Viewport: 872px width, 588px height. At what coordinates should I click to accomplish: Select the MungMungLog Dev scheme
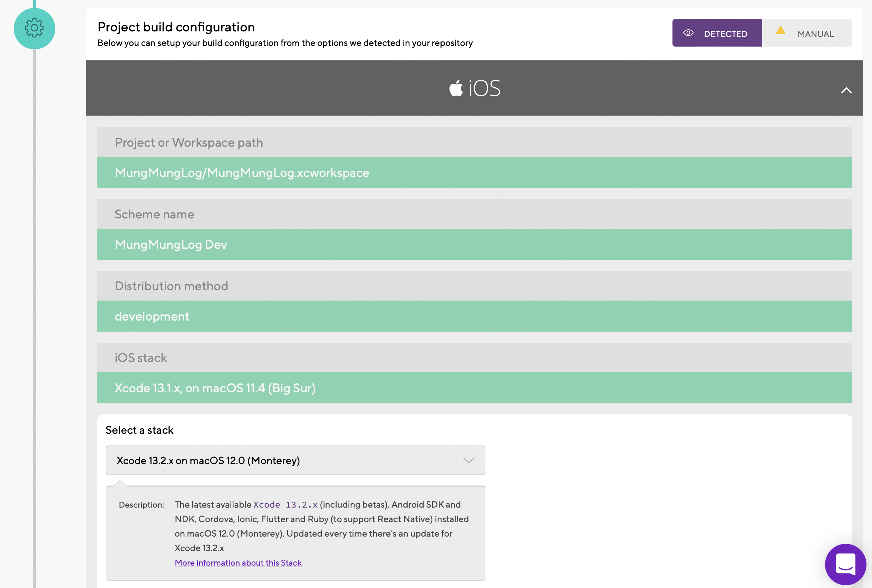pyautogui.click(x=474, y=244)
